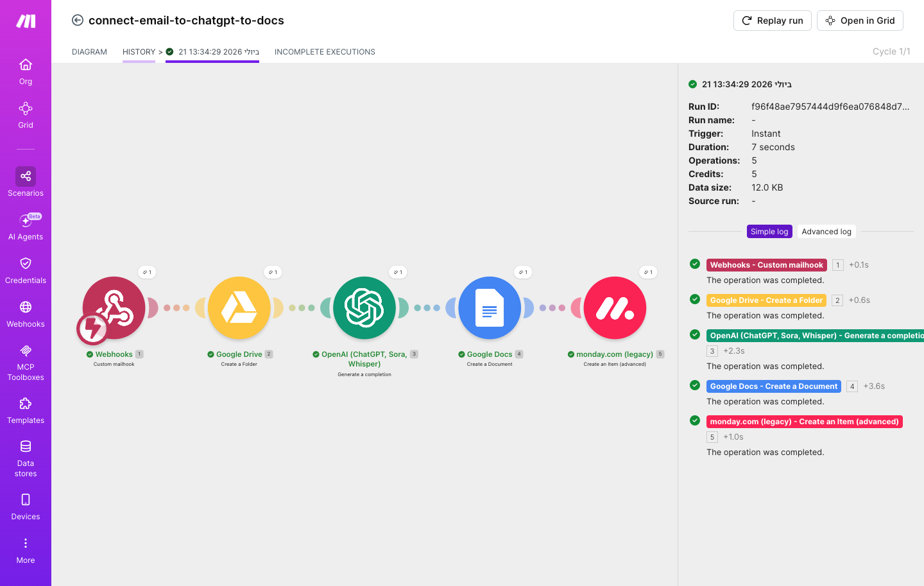Click the Google Drive label under its module
The height and width of the screenshot is (586, 924).
pos(239,354)
